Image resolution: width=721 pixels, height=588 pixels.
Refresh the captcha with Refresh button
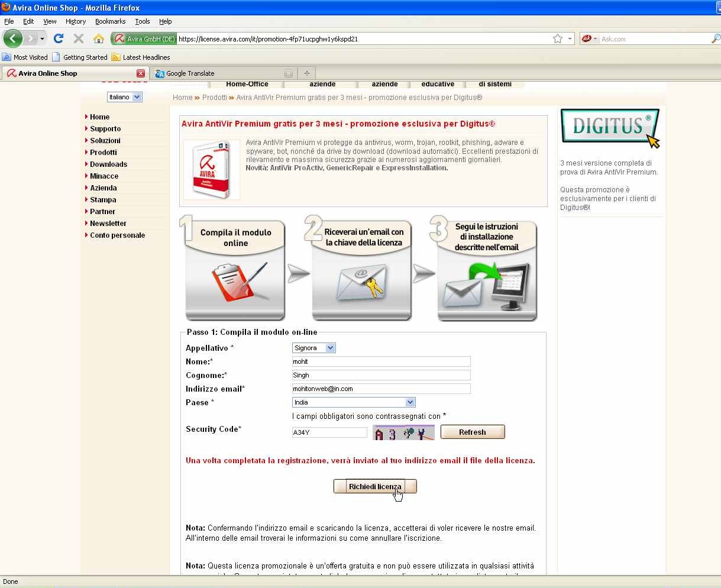(473, 432)
